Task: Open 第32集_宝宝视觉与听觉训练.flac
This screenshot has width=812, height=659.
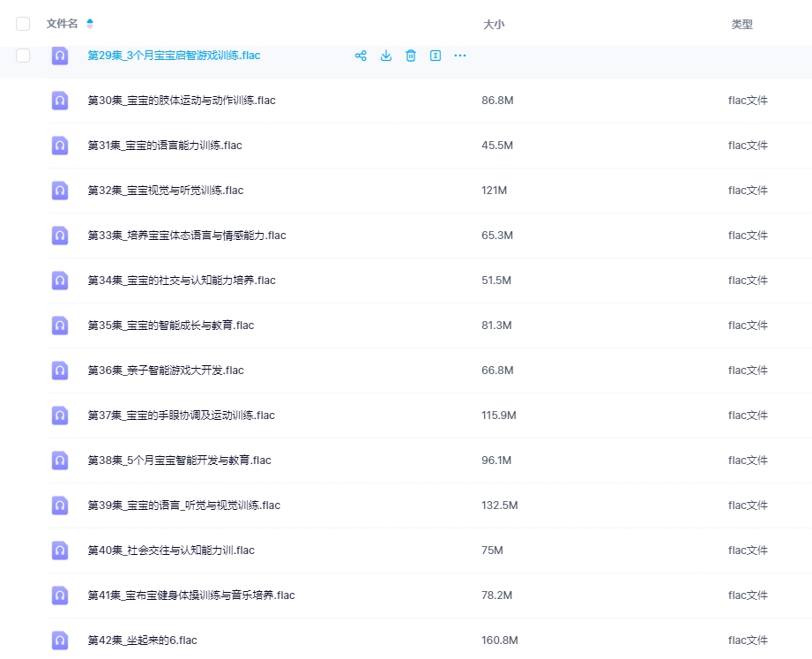Action: (165, 191)
